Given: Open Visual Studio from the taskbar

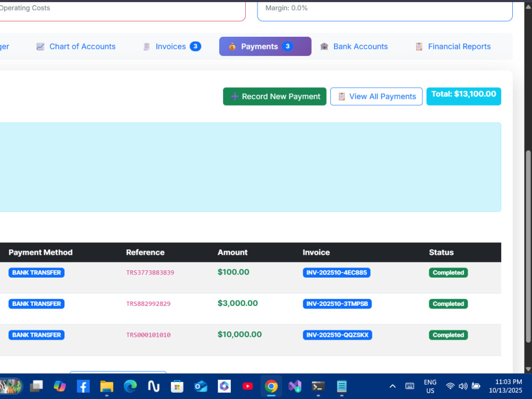Looking at the screenshot, I should 295,386.
